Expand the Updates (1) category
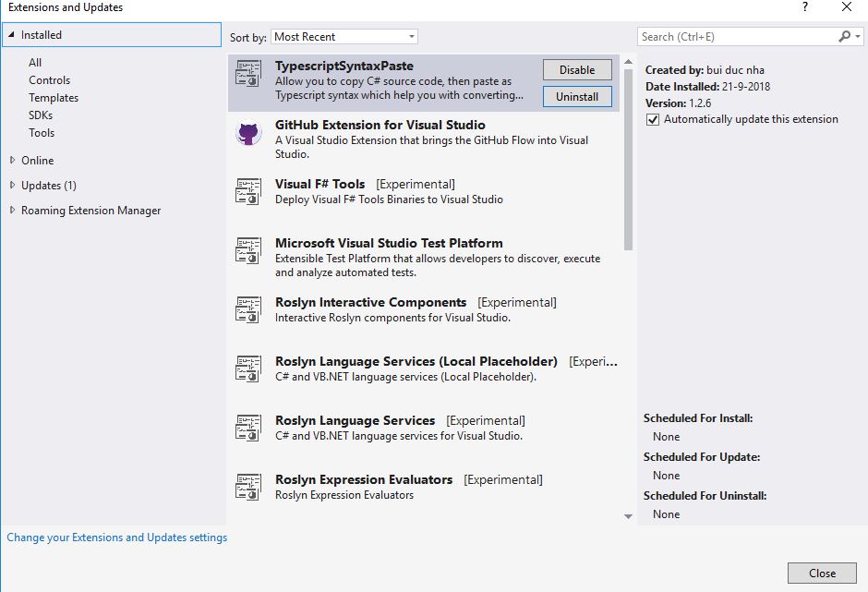The image size is (868, 592). [12, 185]
